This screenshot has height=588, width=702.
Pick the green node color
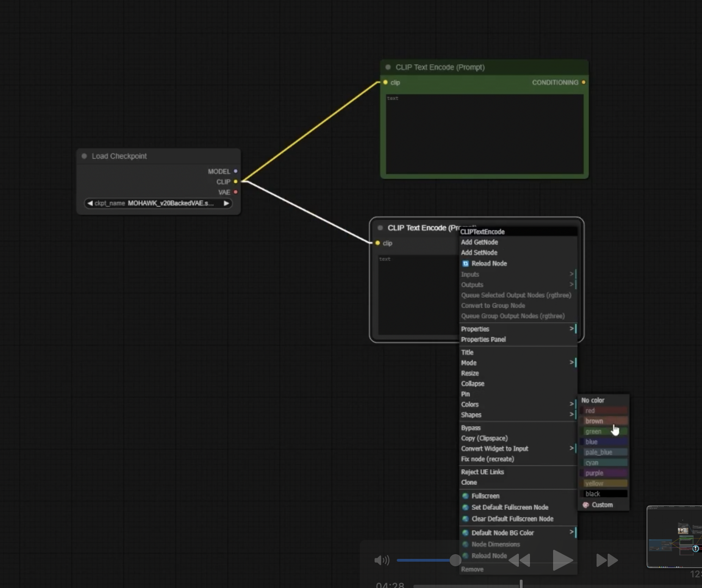603,431
